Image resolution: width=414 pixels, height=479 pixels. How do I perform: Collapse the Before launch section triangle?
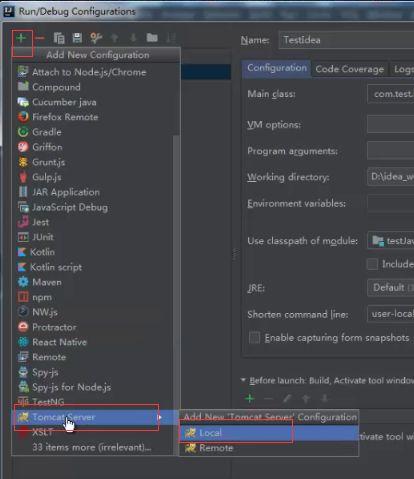pos(243,380)
